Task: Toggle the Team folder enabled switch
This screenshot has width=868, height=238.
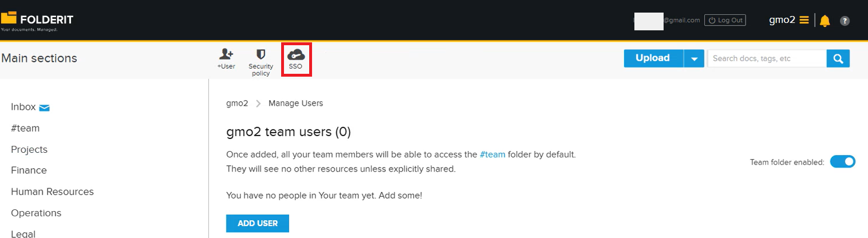Action: [x=842, y=162]
